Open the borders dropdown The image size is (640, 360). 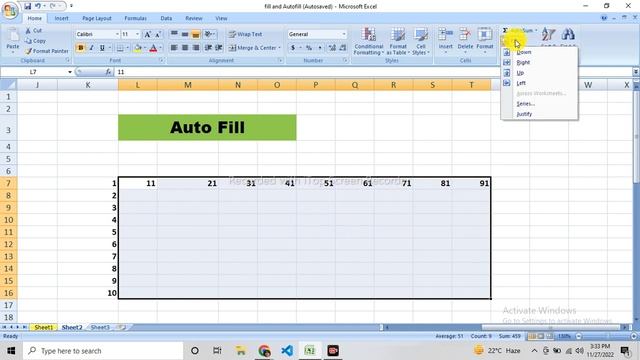pyautogui.click(x=127, y=48)
